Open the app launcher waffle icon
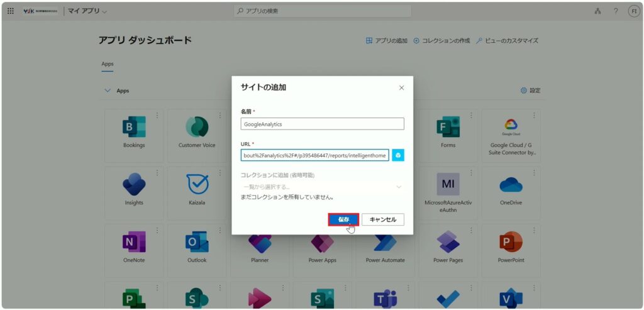This screenshot has height=310, width=644. [11, 11]
